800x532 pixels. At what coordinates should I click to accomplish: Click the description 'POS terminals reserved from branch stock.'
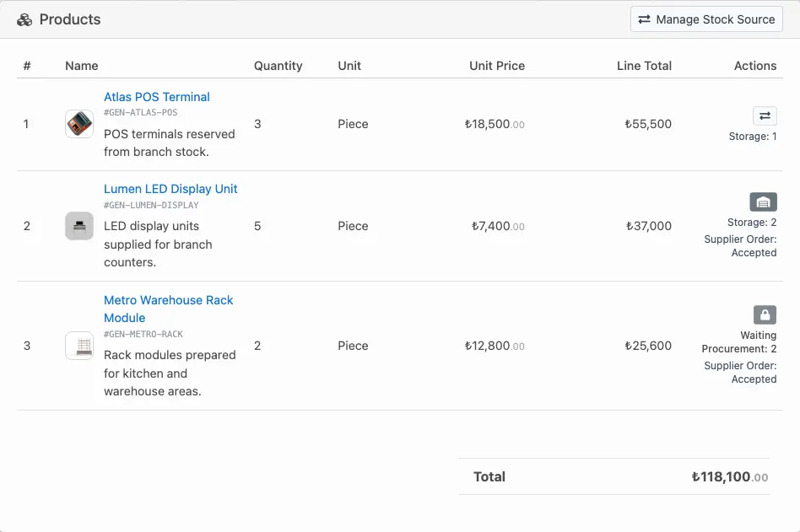click(x=170, y=142)
